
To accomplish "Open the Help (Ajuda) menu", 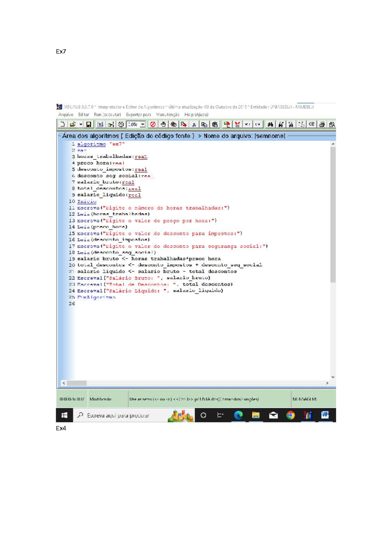I will tap(196, 115).
